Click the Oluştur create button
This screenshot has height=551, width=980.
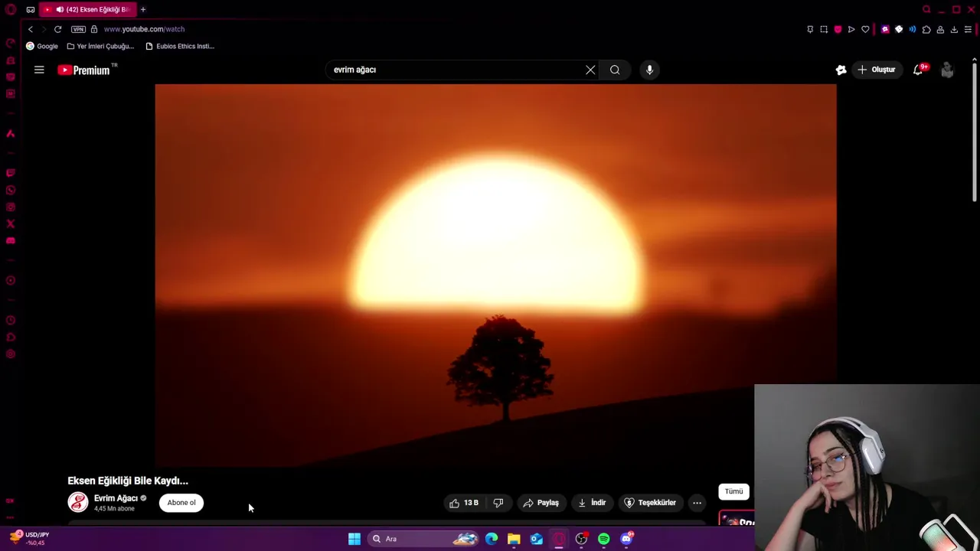(876, 70)
